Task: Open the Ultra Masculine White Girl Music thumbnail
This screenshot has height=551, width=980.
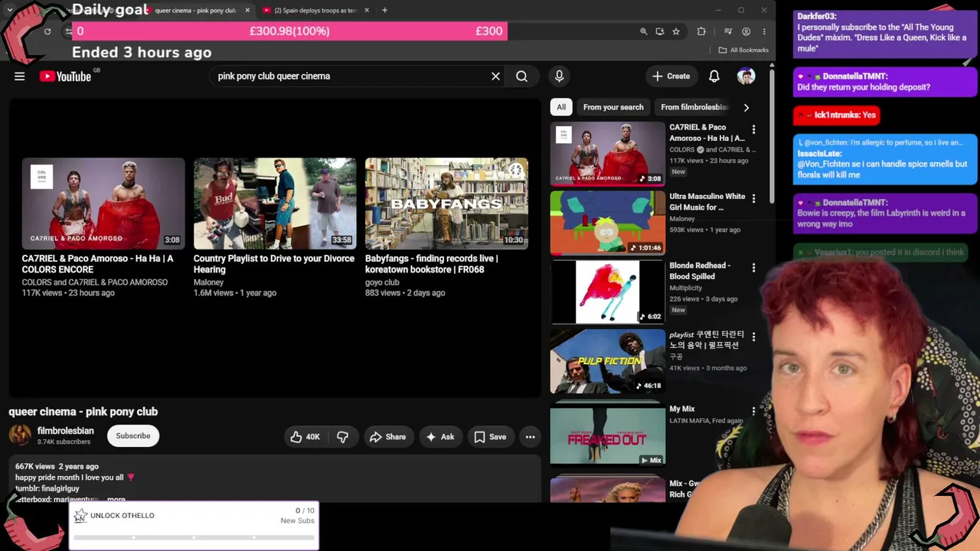Action: pyautogui.click(x=608, y=223)
